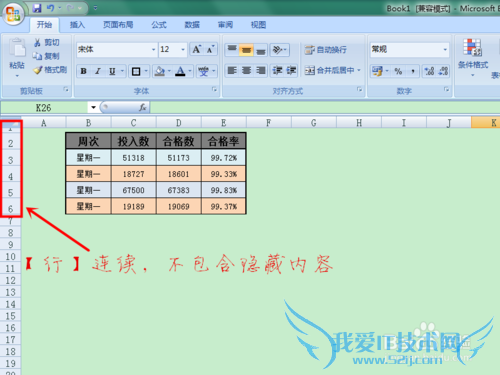The width and height of the screenshot is (500, 375).
Task: Toggle italic formatting
Action: (98, 71)
